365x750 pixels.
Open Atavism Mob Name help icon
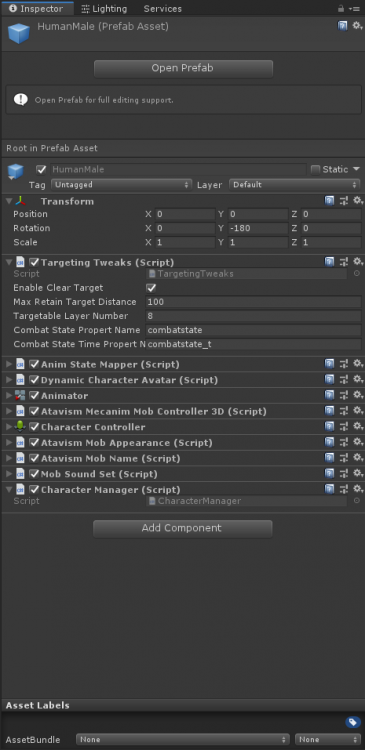330,458
